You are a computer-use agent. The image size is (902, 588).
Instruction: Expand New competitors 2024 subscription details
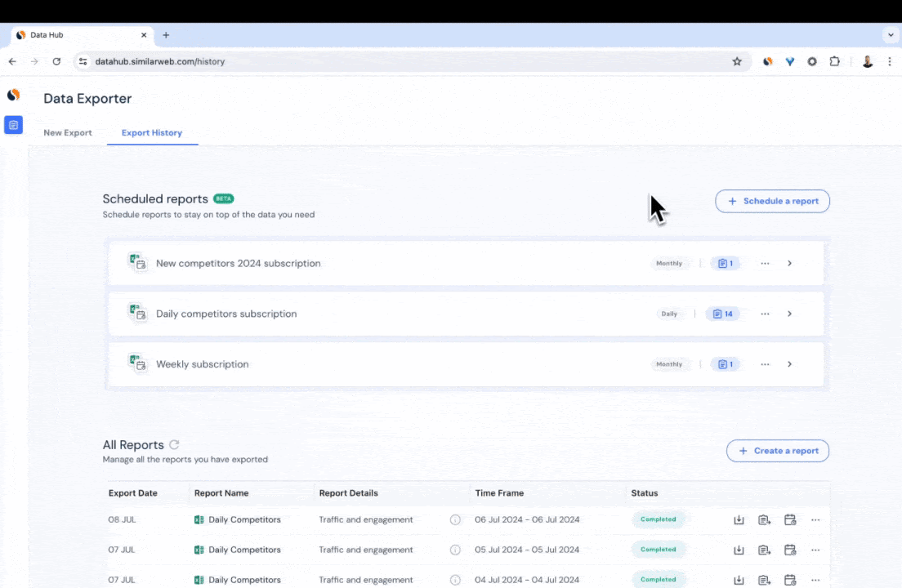pyautogui.click(x=789, y=263)
